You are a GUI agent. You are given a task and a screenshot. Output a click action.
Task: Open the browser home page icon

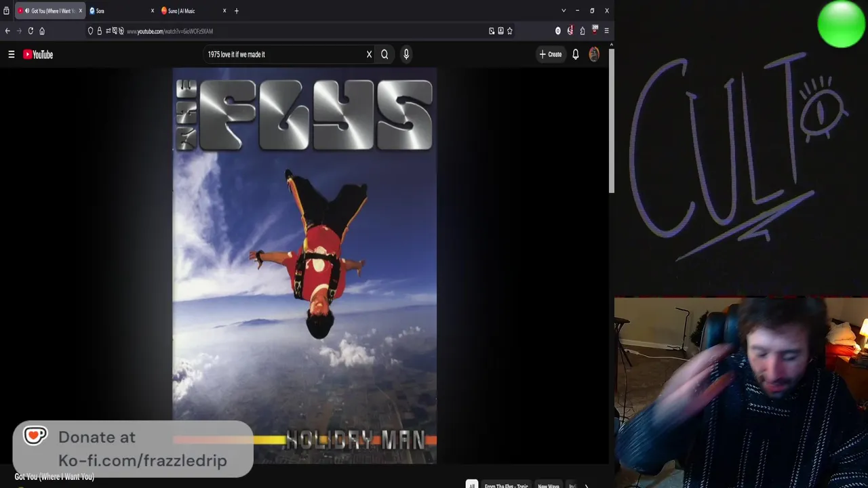point(42,30)
